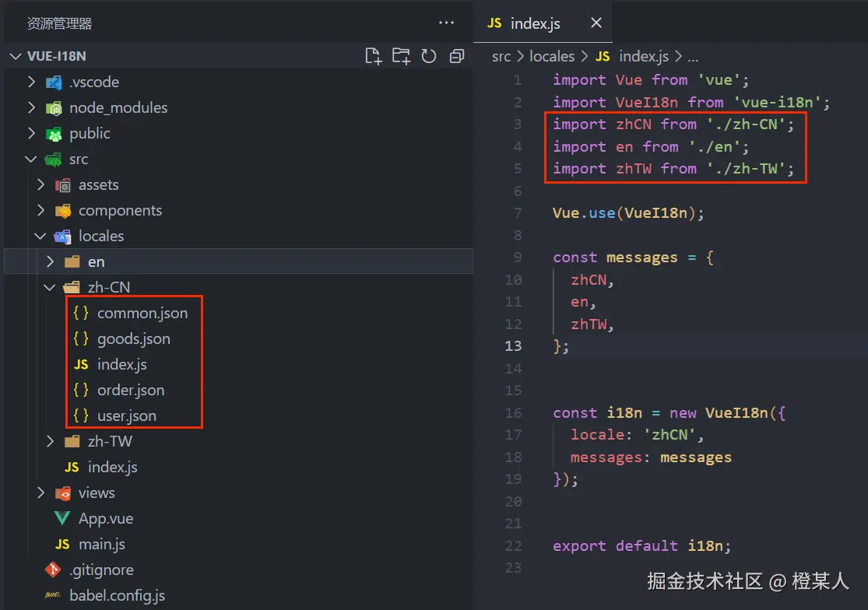Click the Babel icon beside babel.config.js
The image size is (868, 610).
(53, 595)
